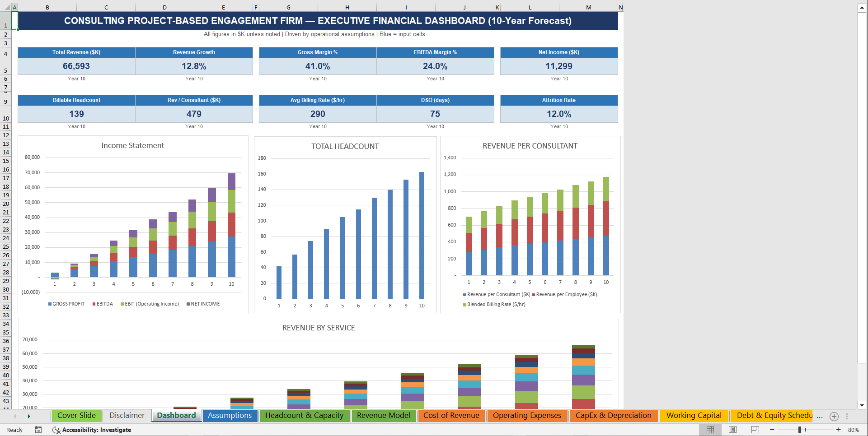Open Page Break Preview view
868x436 pixels.
pos(753,429)
